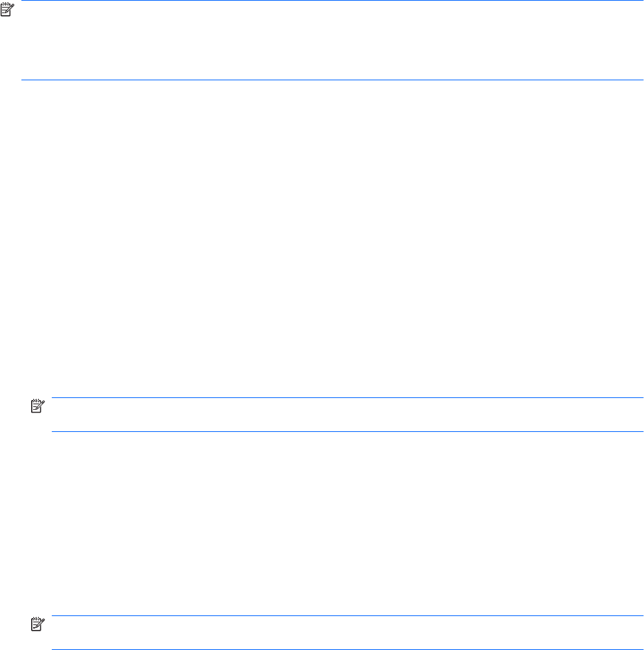
Task: Click inside the empty bottom note box
Action: point(347,632)
